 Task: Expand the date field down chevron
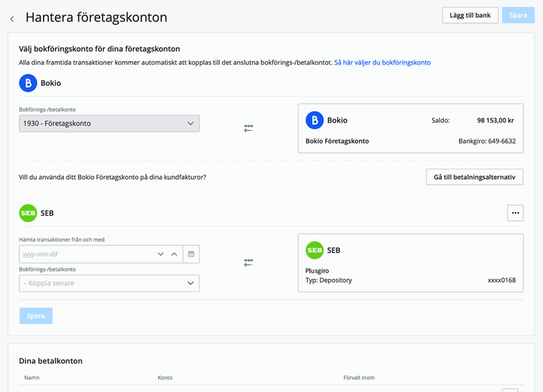point(160,254)
